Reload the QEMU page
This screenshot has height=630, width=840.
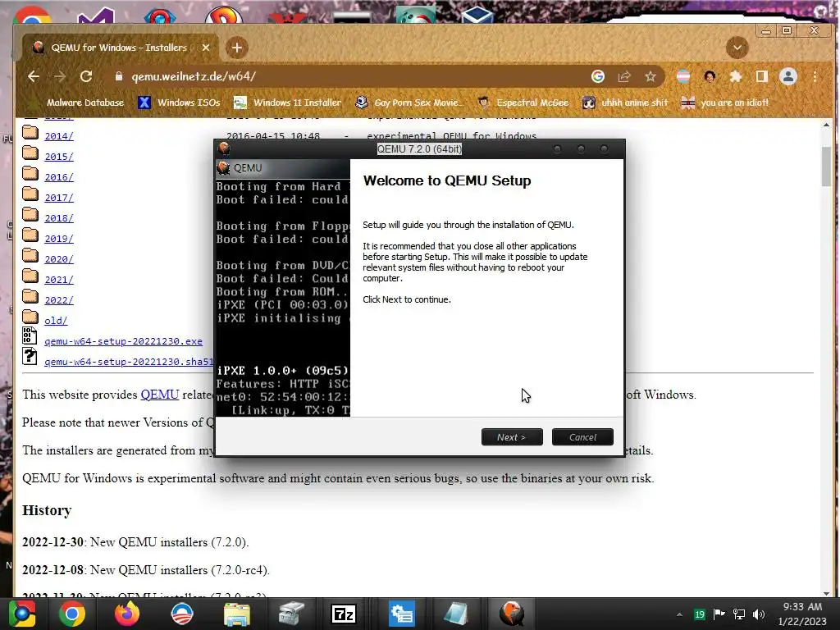[x=86, y=76]
